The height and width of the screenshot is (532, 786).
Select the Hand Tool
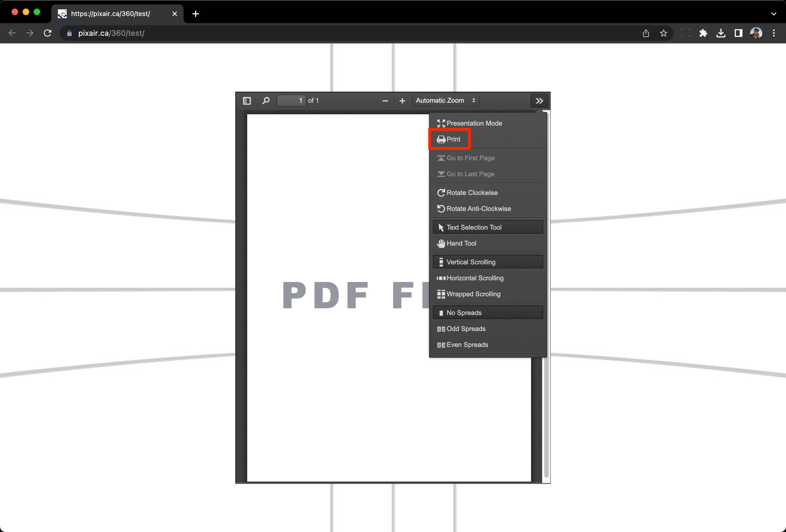tap(462, 243)
